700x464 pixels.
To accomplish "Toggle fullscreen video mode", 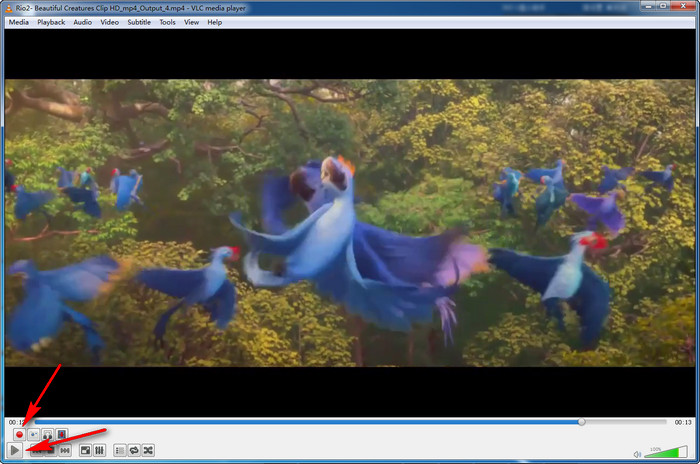I will tap(85, 451).
